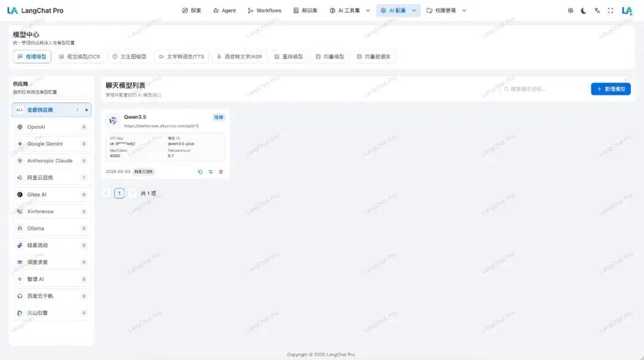This screenshot has height=360, width=644.
Task: Filter models by Gitee AI supplier
Action: [x=51, y=194]
